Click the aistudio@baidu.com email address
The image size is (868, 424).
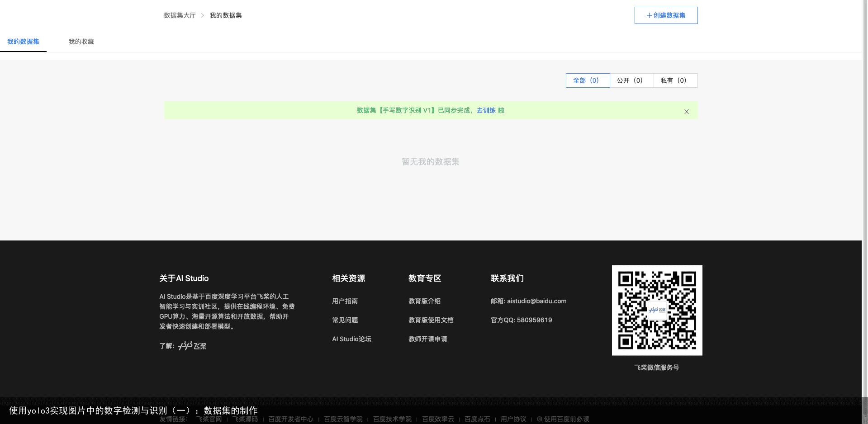click(536, 301)
